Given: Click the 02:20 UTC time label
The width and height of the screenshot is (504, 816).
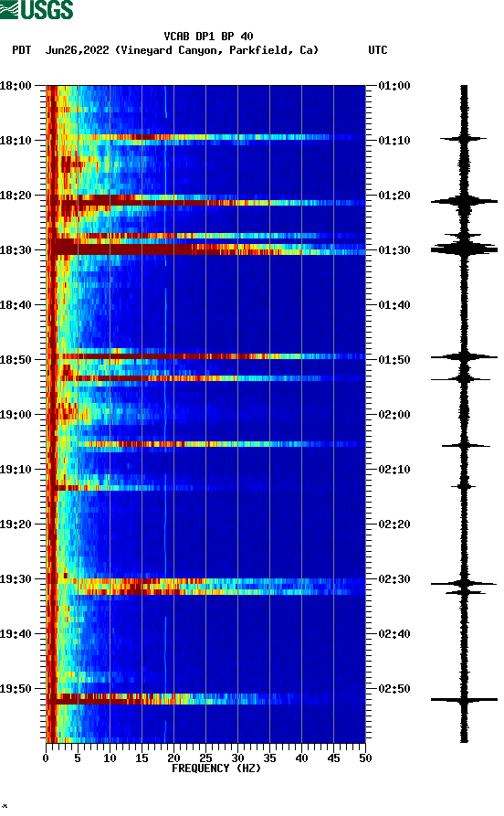Looking at the screenshot, I should click(394, 525).
